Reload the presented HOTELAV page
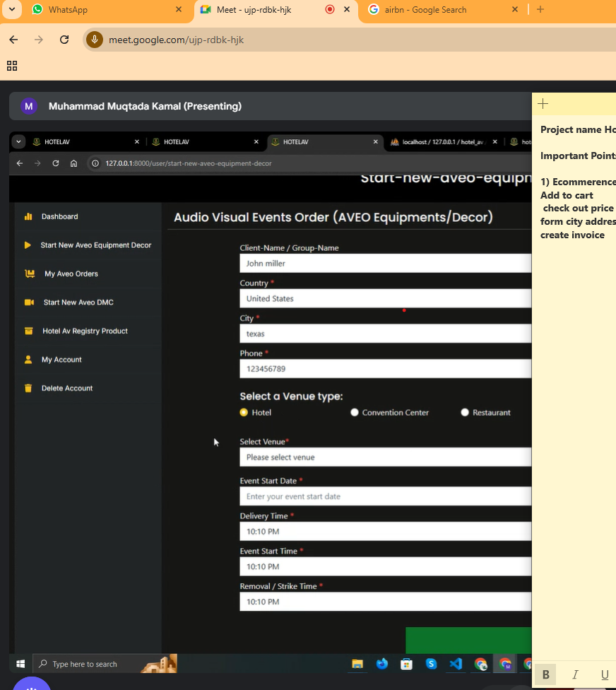 [55, 163]
